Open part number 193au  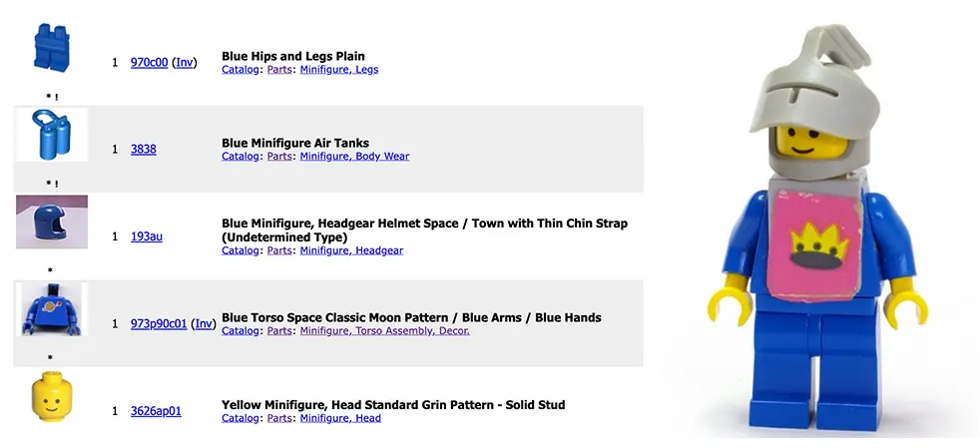[147, 236]
